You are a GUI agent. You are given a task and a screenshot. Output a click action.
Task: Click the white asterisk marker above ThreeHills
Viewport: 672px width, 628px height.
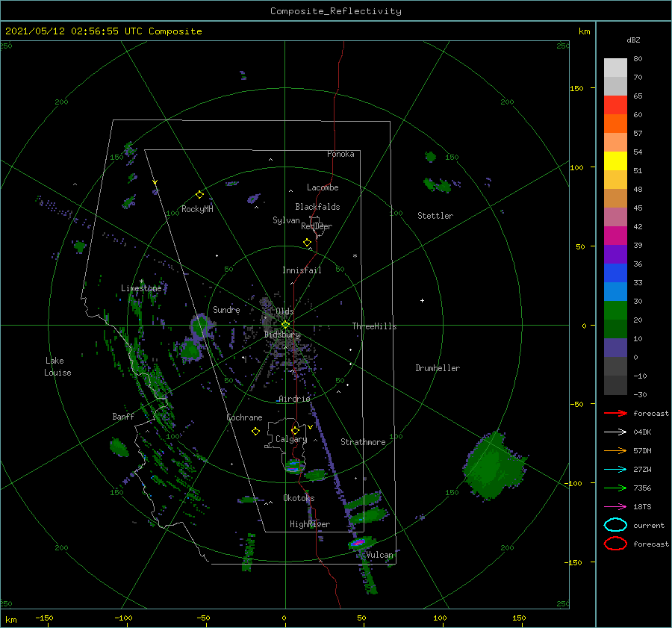355,256
